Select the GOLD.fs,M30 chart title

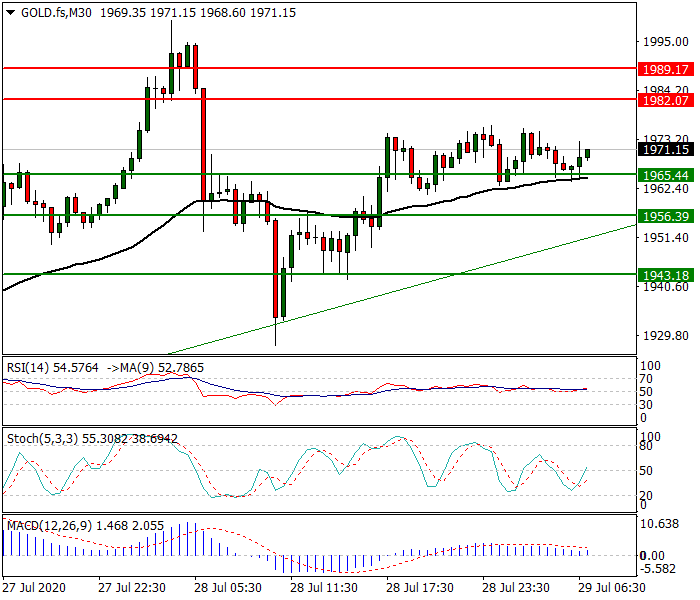click(x=56, y=12)
